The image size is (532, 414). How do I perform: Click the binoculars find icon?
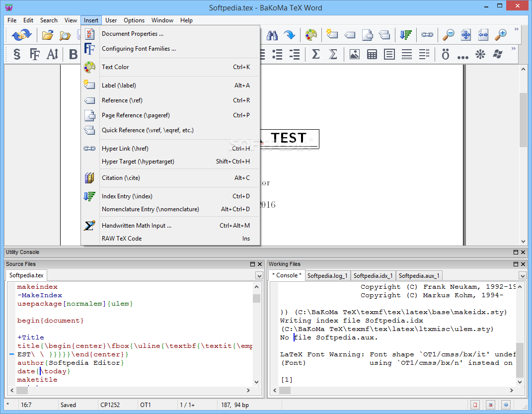tap(272, 35)
